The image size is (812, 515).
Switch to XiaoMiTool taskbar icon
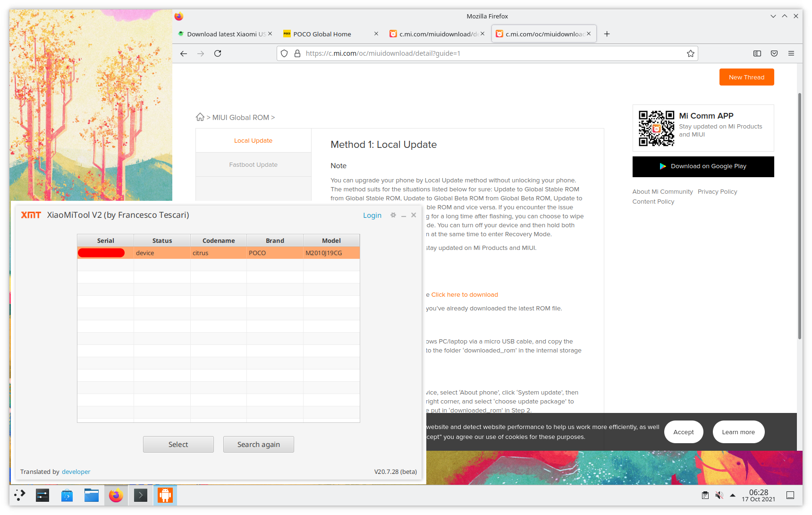165,495
